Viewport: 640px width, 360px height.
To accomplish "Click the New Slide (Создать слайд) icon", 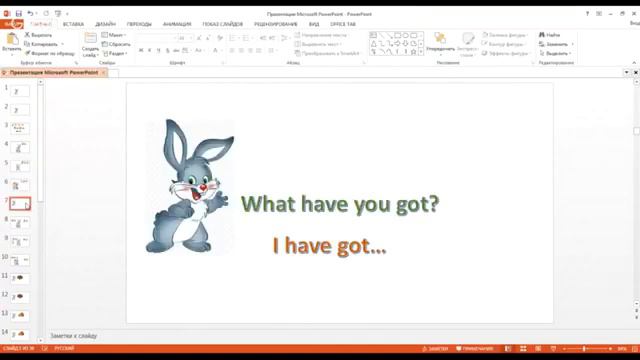I will 90,38.
